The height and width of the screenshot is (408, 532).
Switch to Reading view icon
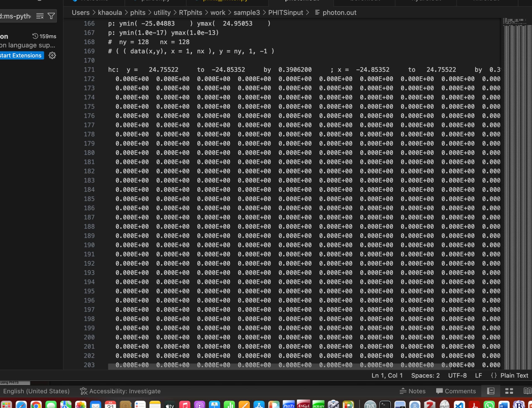tap(527, 391)
